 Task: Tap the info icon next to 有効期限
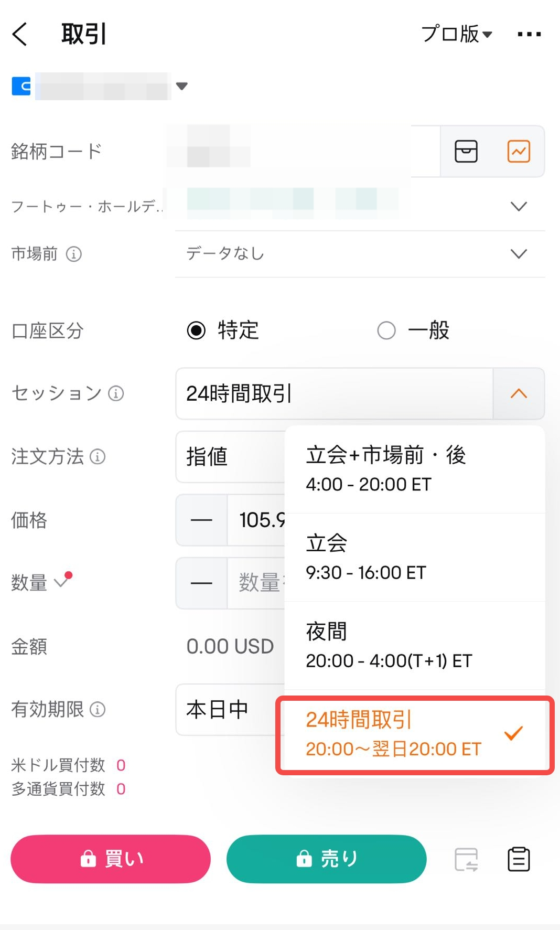coord(98,710)
